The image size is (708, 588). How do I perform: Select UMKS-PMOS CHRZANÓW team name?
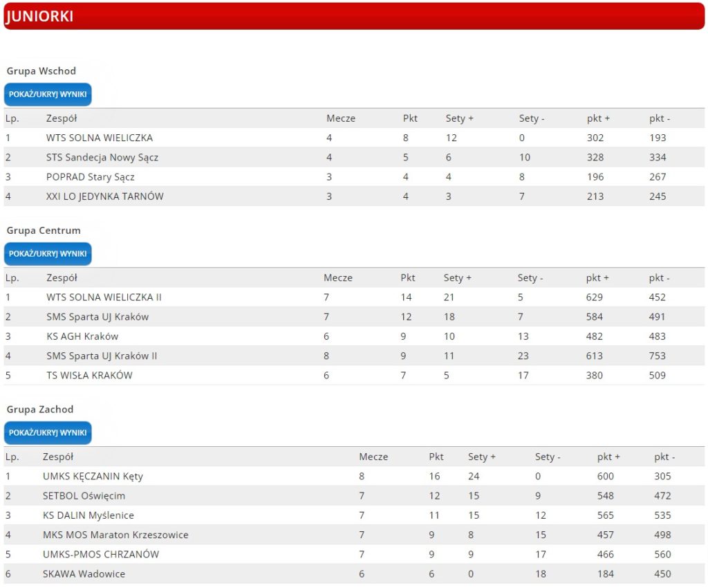click(x=101, y=554)
